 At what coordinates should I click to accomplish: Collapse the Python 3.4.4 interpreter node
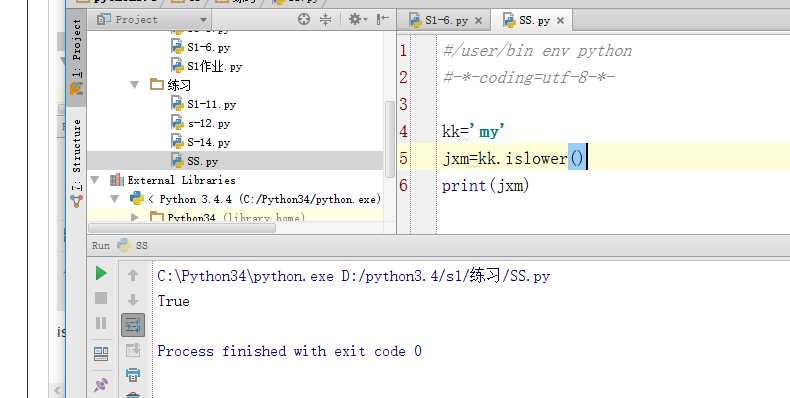point(114,199)
